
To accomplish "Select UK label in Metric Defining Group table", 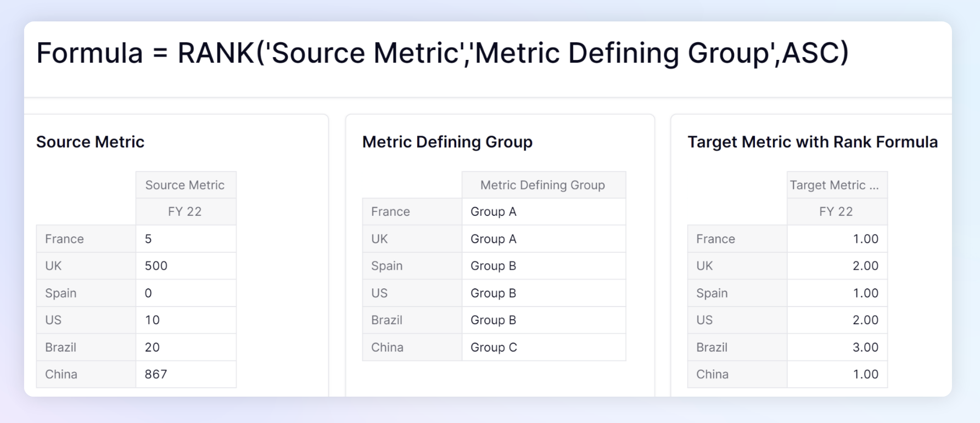I will 412,239.
